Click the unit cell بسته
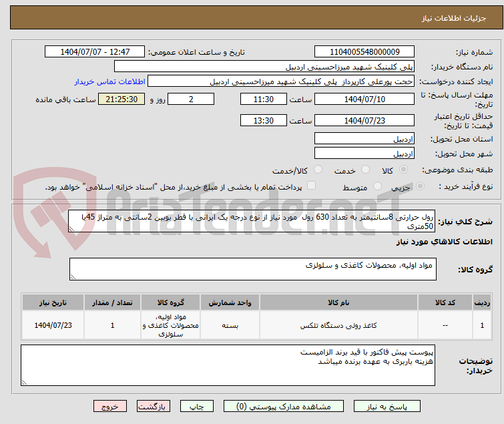 pyautogui.click(x=230, y=325)
